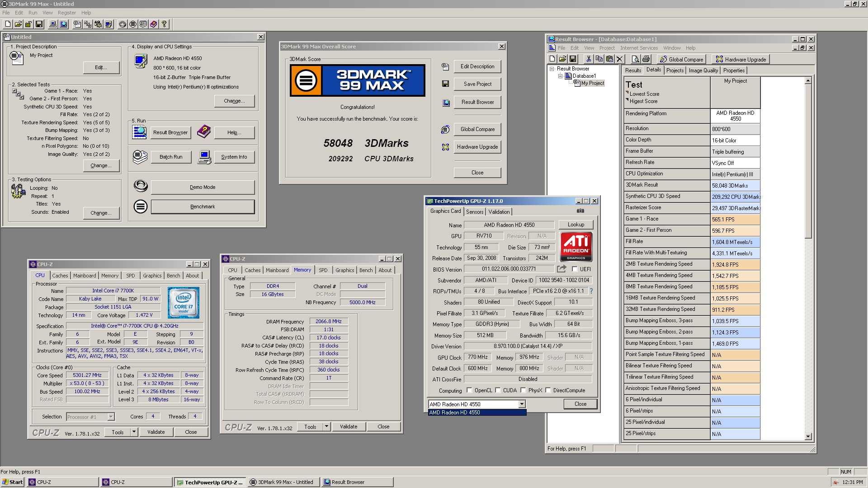The width and height of the screenshot is (868, 488).
Task: Click the Open project folder icon in 3DMark toolbar
Action: coord(18,24)
